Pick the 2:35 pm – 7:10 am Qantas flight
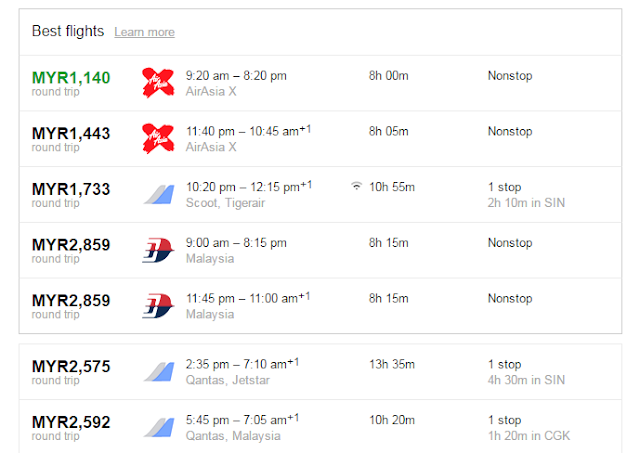The width and height of the screenshot is (640, 453). coord(243,365)
